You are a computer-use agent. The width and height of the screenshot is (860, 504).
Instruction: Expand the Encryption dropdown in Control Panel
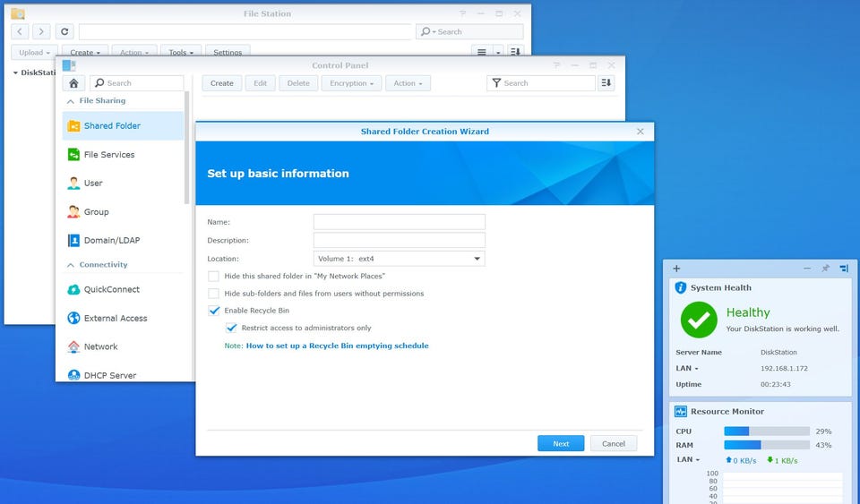[353, 83]
